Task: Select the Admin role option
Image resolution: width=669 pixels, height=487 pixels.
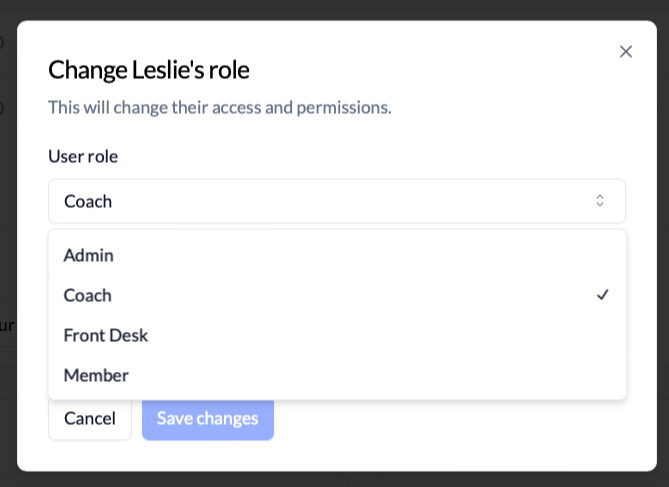Action: (x=337, y=256)
